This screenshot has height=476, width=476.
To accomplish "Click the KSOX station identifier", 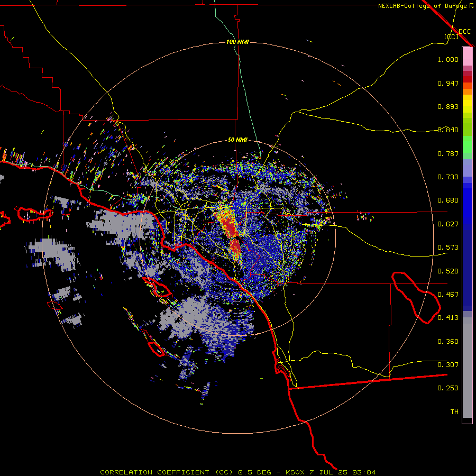I will tap(295, 472).
